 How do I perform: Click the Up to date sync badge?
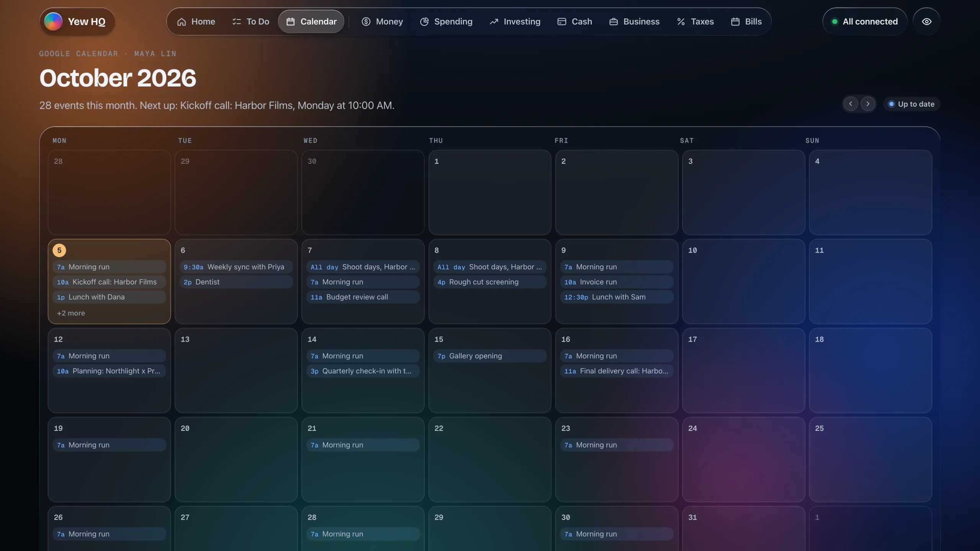coord(912,104)
